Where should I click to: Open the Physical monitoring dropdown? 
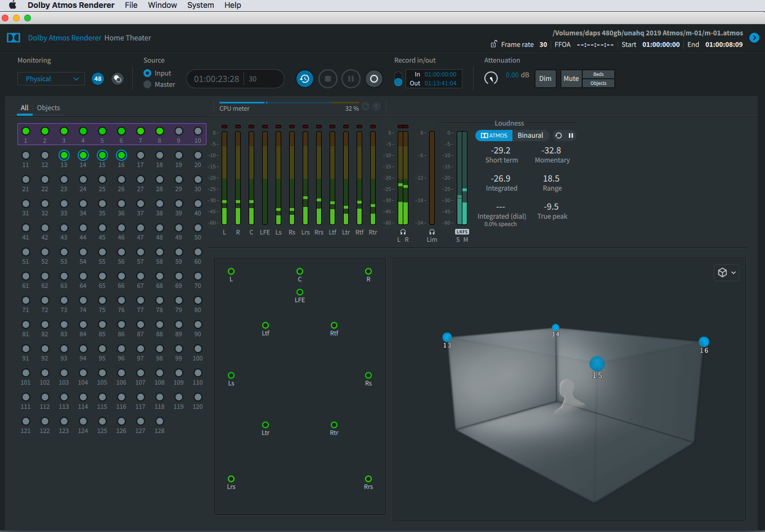coord(51,79)
